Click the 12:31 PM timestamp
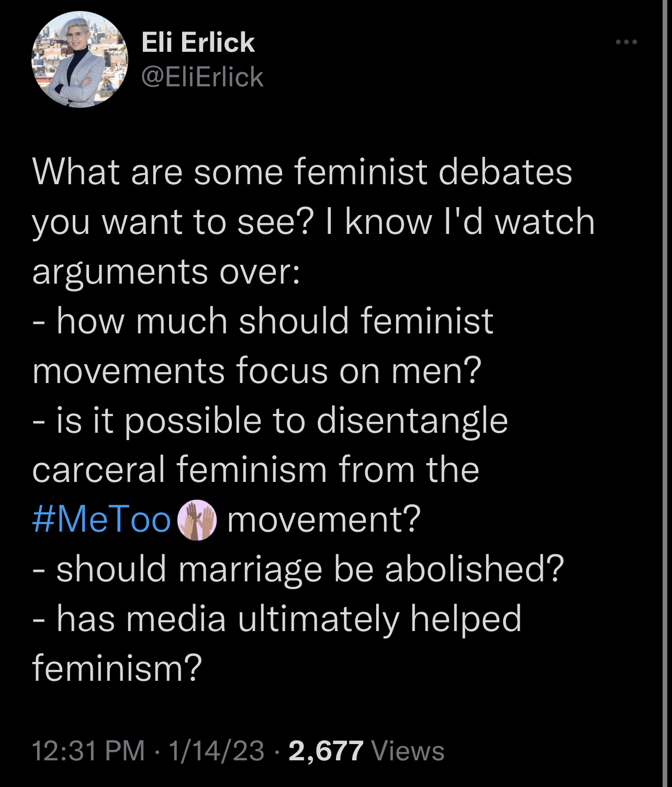The height and width of the screenshot is (787, 672). (88, 751)
